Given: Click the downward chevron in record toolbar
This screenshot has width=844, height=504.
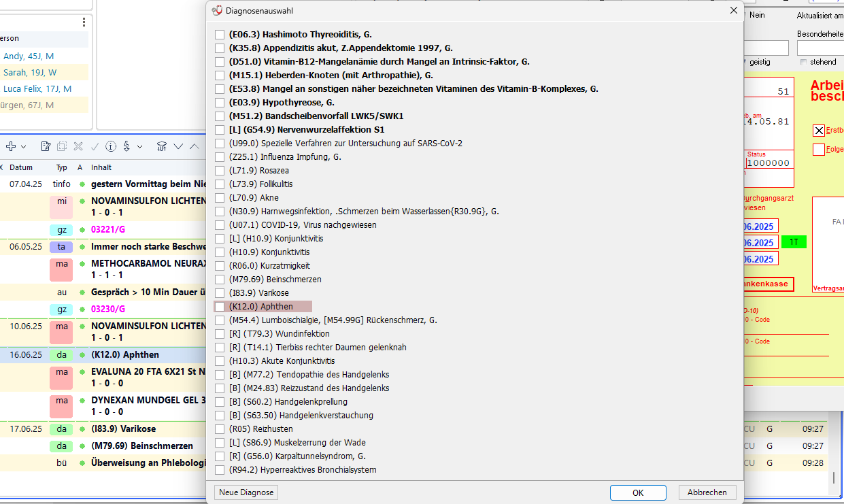Looking at the screenshot, I should pyautogui.click(x=178, y=146).
